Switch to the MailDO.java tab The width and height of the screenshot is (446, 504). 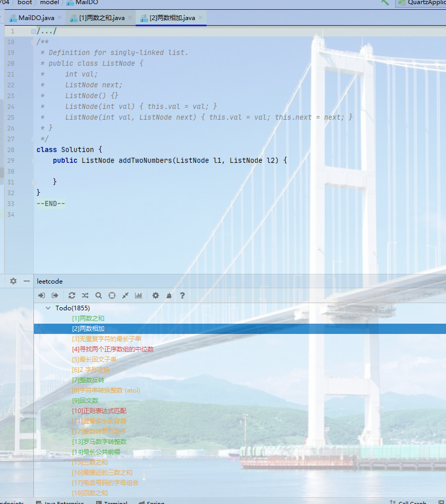click(35, 18)
